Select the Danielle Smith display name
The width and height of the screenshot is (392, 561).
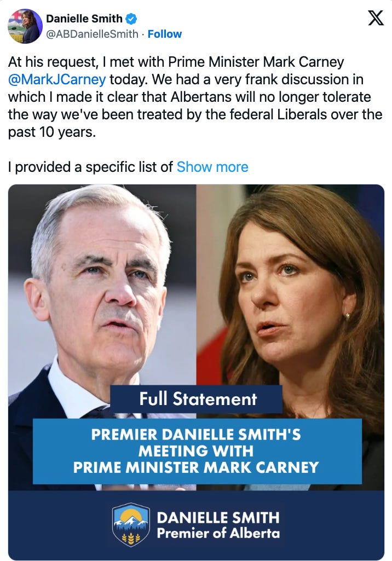84,18
